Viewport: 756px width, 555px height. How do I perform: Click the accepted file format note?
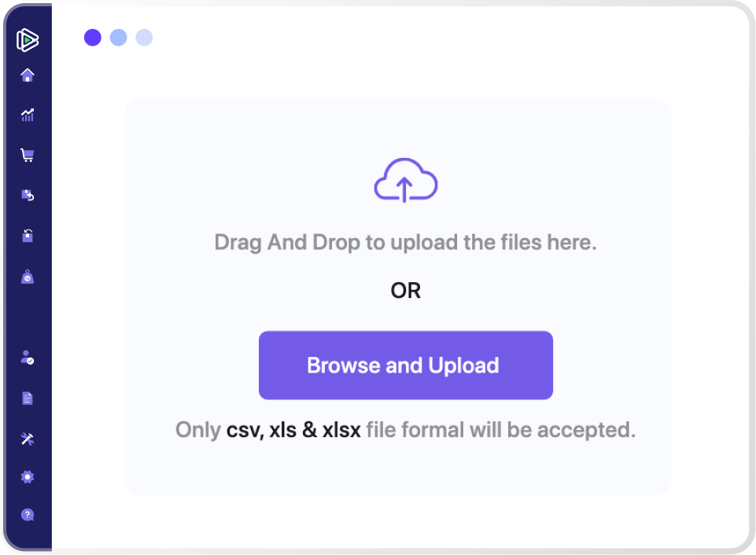(x=405, y=431)
